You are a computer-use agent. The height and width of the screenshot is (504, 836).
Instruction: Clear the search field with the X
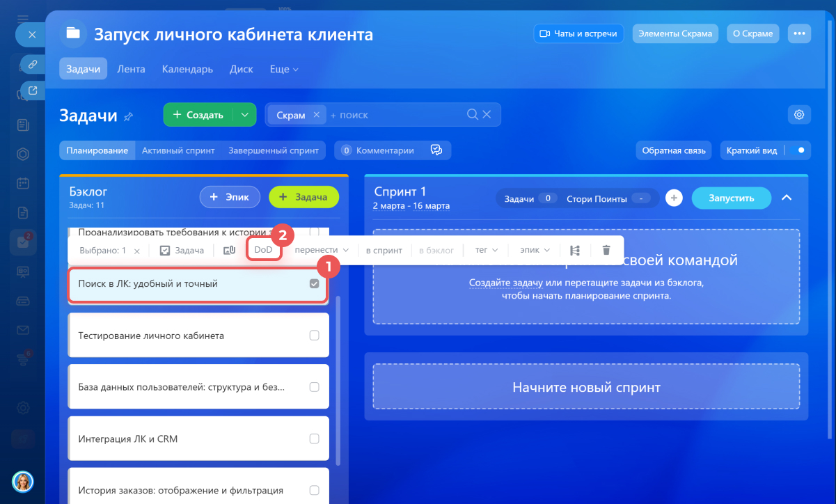coord(487,115)
